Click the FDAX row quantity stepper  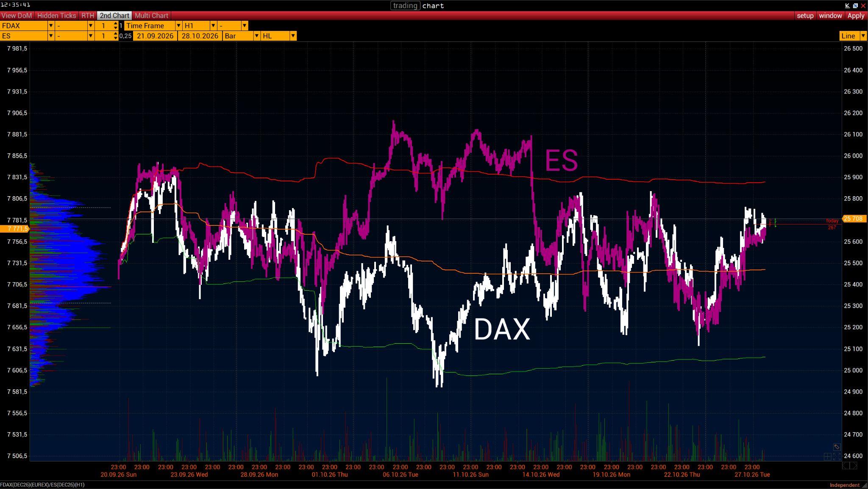[116, 25]
